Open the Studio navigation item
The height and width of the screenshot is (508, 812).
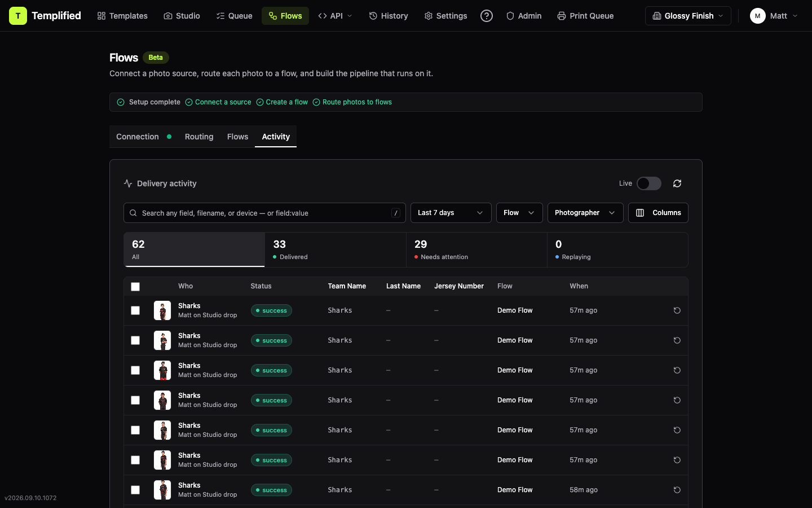tap(182, 16)
